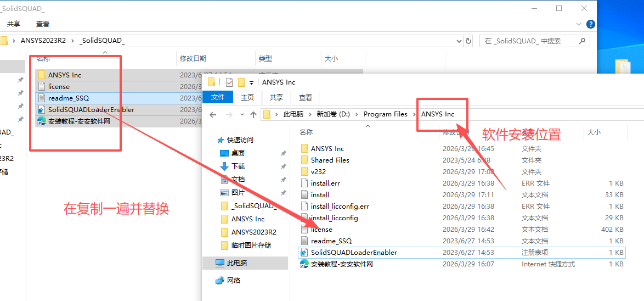Screen dimensions: 644x301
Task: Select readme_SSQ in the _SolidSQUAD_ window
Action: [x=68, y=98]
